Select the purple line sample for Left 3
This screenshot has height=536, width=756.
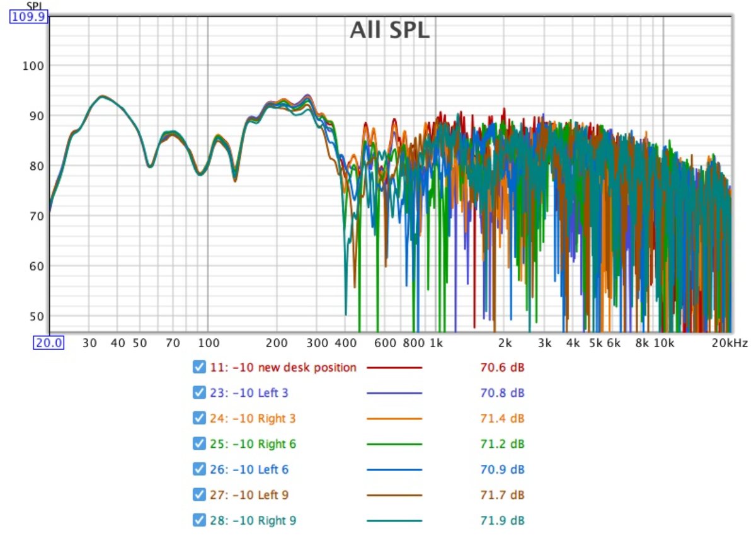(394, 393)
